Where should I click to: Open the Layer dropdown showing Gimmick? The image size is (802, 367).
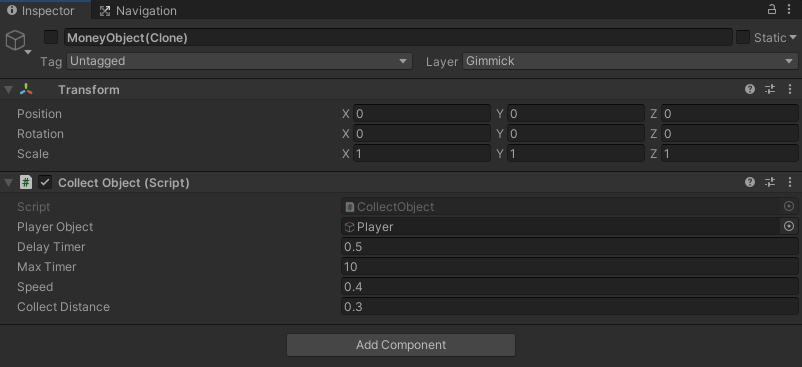(630, 61)
